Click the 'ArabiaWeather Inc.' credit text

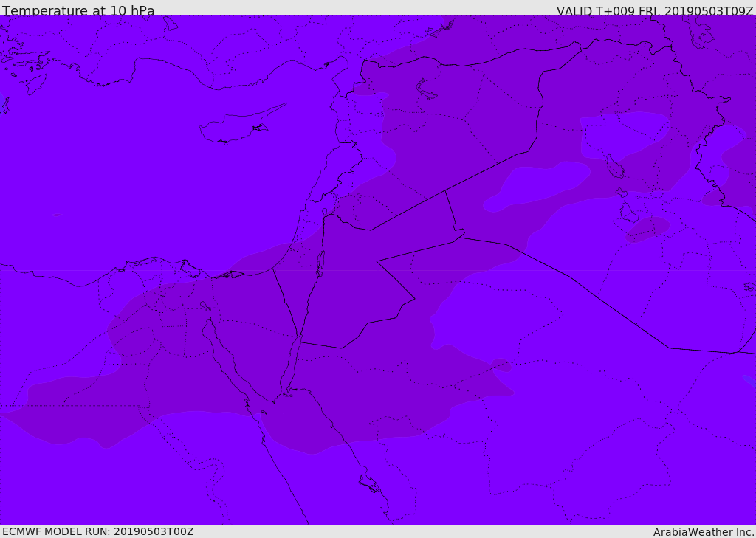[x=703, y=532]
